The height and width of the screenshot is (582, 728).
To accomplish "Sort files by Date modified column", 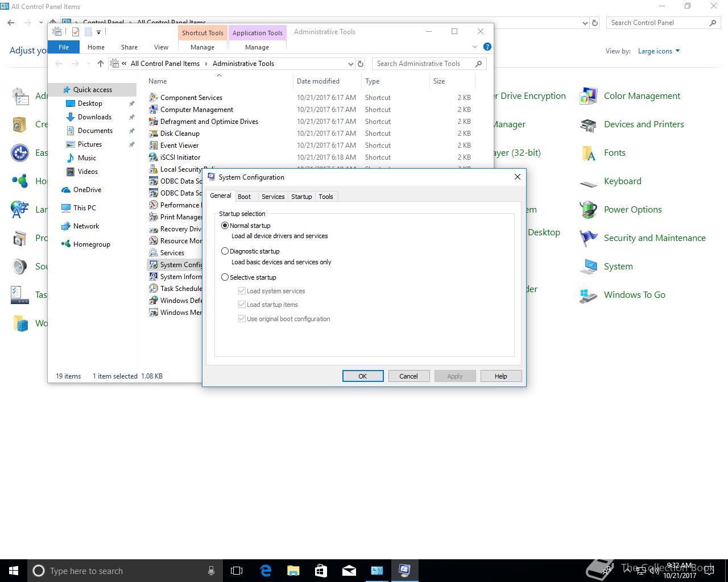I will [318, 81].
